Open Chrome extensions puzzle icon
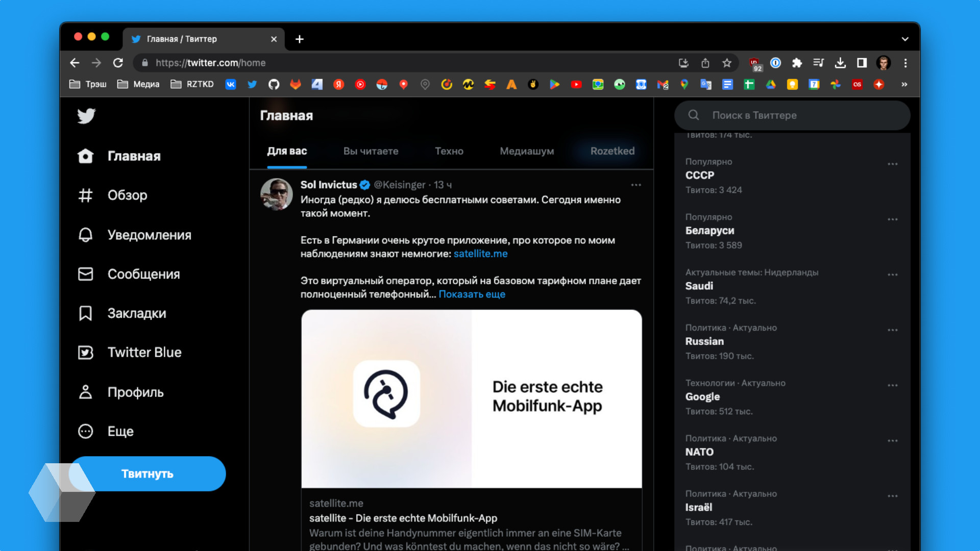 [x=797, y=63]
